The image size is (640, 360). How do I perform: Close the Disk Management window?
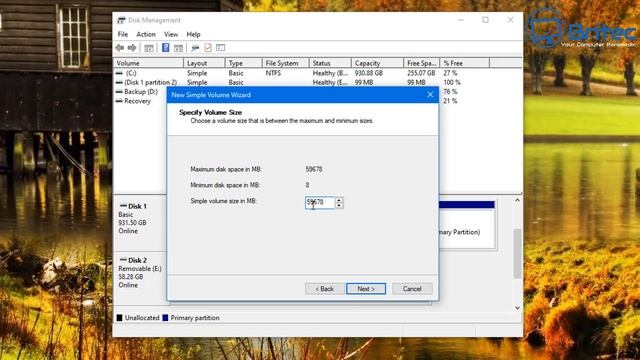coord(510,20)
